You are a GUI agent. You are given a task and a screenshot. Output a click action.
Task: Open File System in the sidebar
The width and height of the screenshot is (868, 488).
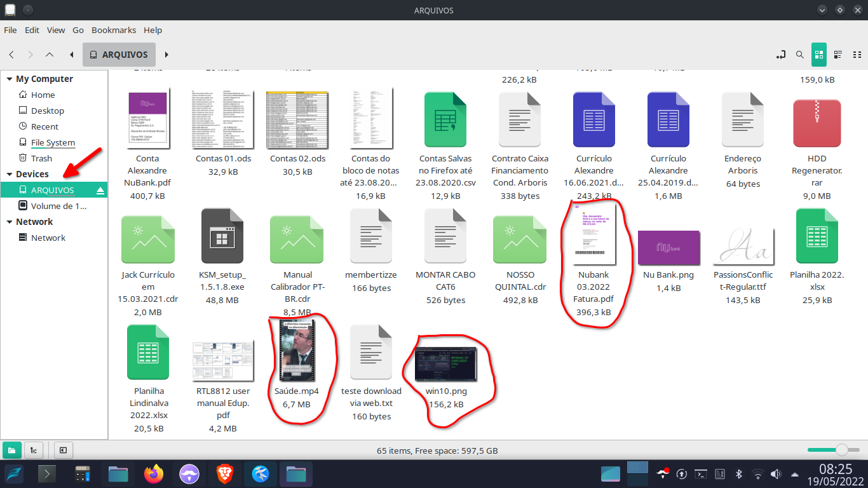54,142
